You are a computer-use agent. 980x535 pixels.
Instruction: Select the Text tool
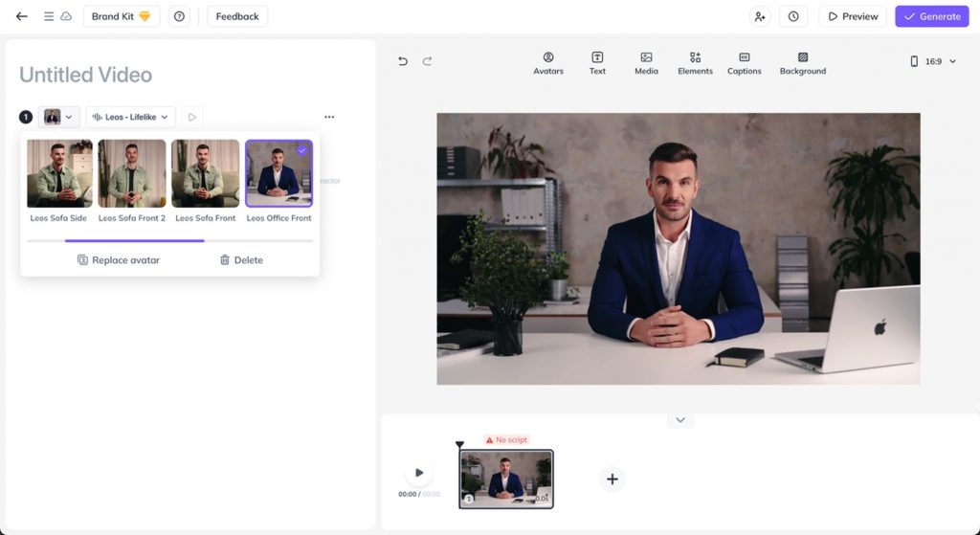coord(597,63)
